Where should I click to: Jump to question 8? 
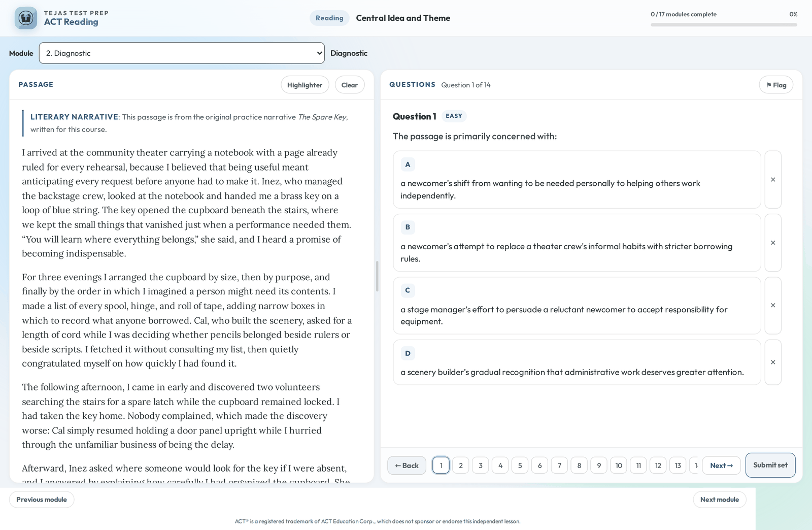(x=579, y=466)
